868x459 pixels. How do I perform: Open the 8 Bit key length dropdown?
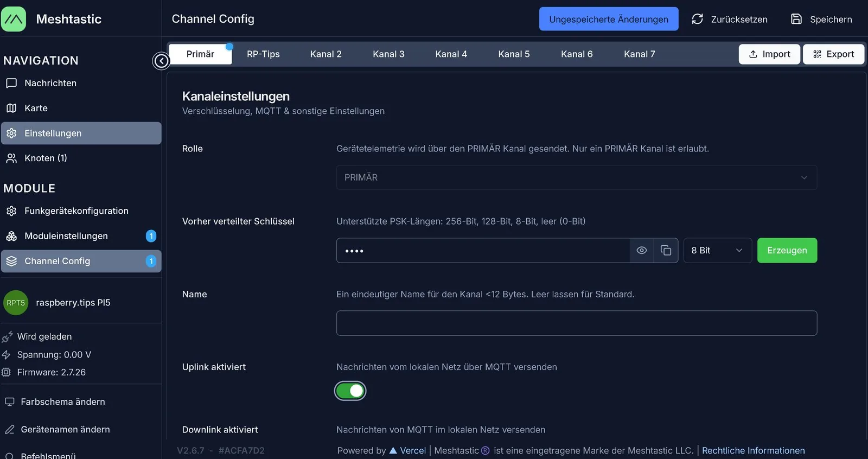pyautogui.click(x=717, y=250)
